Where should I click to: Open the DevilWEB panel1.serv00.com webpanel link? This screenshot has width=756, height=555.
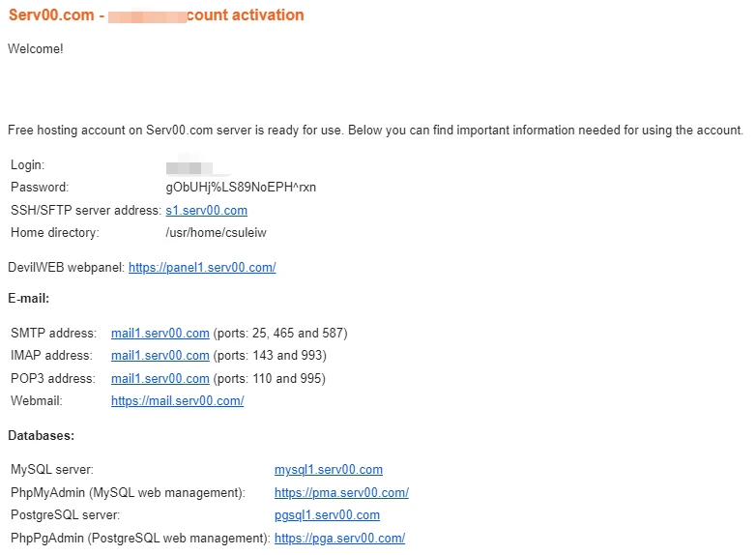[x=202, y=268]
